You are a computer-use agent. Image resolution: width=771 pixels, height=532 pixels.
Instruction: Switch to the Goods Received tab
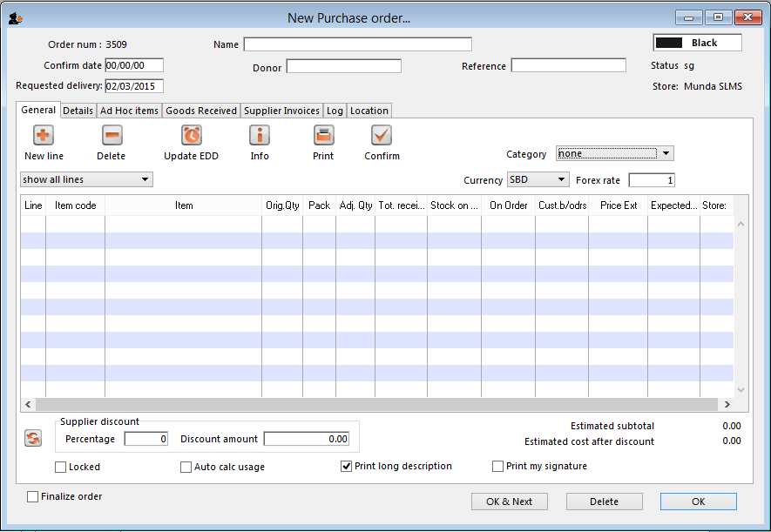pos(201,111)
